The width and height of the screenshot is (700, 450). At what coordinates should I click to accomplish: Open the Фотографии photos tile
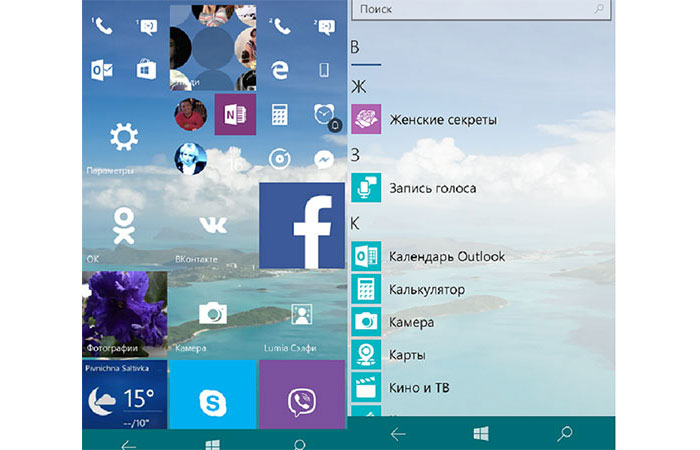click(125, 314)
